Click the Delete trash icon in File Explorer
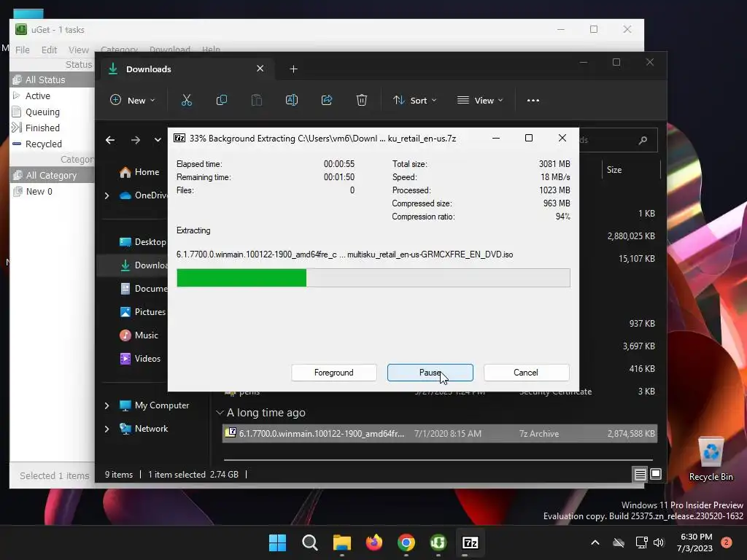This screenshot has height=560, width=747. point(362,100)
